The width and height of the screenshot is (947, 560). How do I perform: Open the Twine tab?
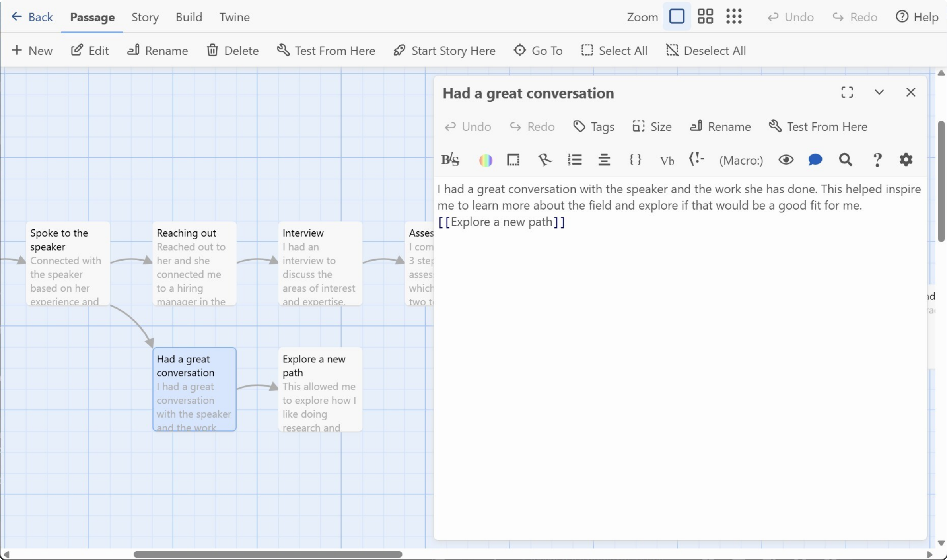235,17
